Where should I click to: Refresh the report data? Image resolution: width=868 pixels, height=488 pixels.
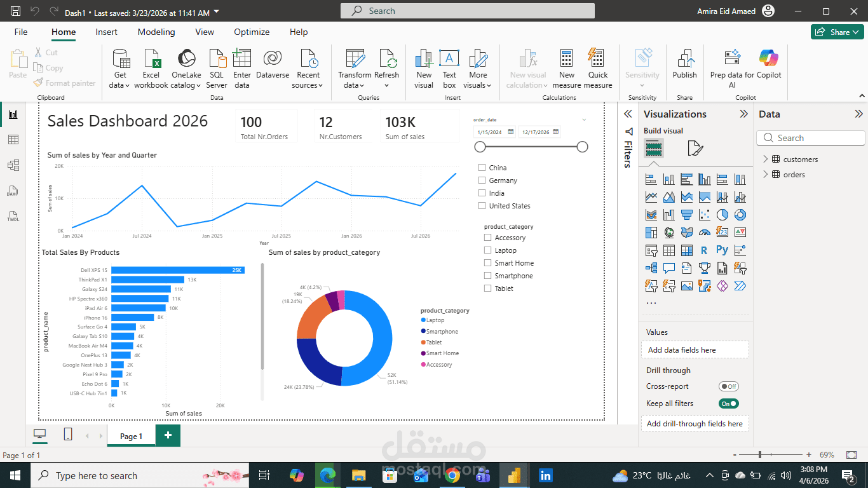[x=387, y=69]
